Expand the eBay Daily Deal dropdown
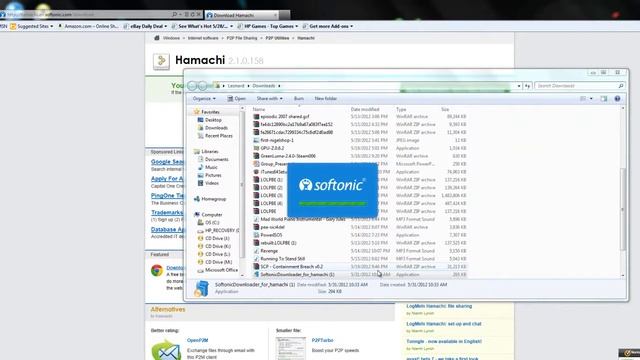 165,26
